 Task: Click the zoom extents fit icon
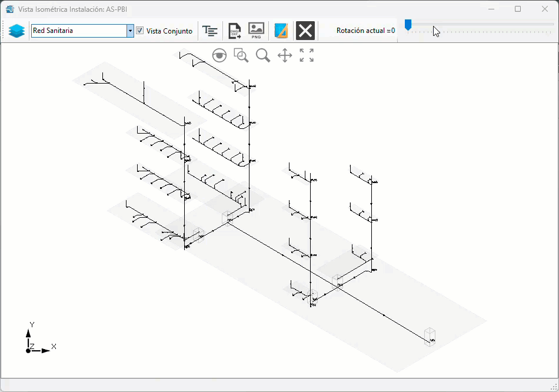[x=307, y=56]
